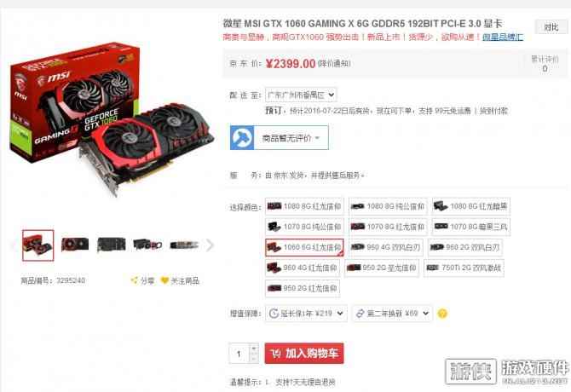
Task: Select the 750Ti 2G dual-fan variant
Action: (464, 268)
